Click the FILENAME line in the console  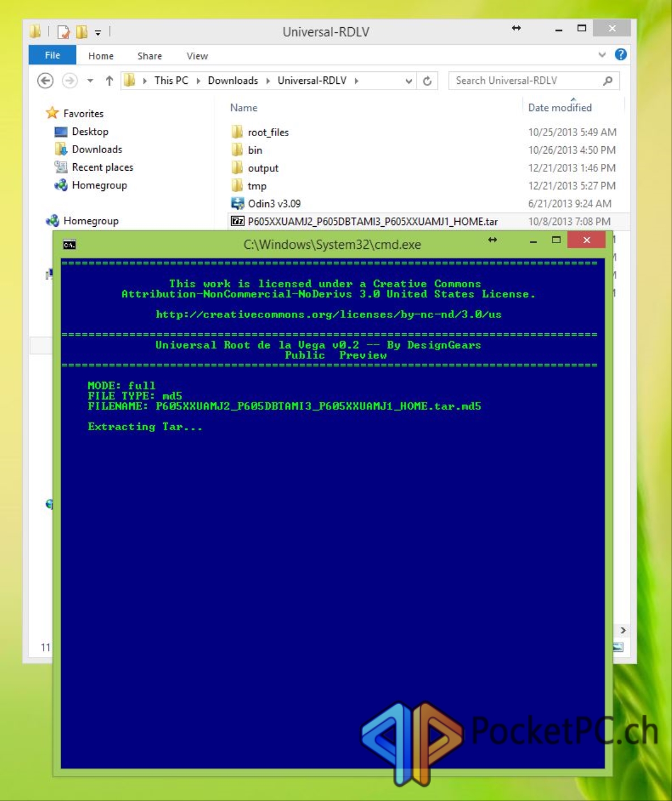point(284,406)
